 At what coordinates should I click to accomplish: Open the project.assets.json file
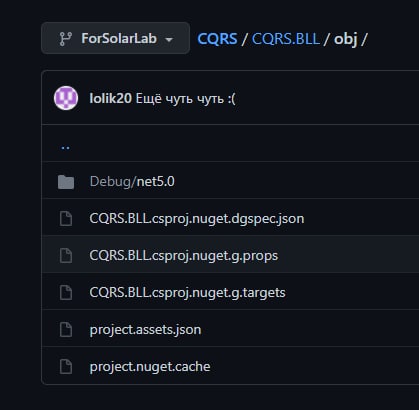coord(145,330)
